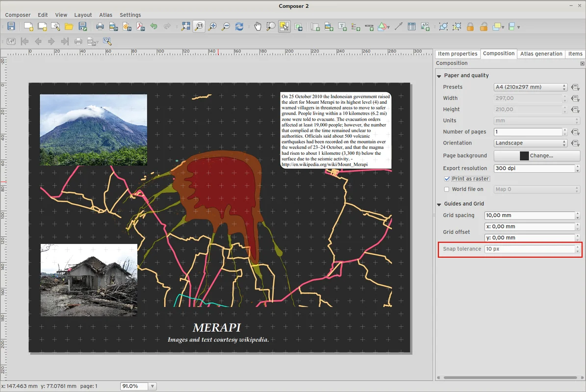Open the Presets paper size dropdown

pos(531,87)
